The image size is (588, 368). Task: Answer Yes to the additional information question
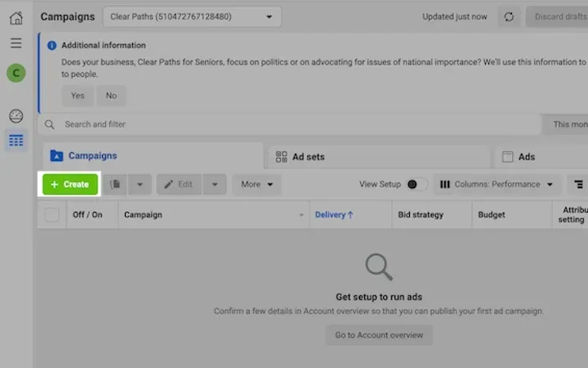tap(78, 96)
